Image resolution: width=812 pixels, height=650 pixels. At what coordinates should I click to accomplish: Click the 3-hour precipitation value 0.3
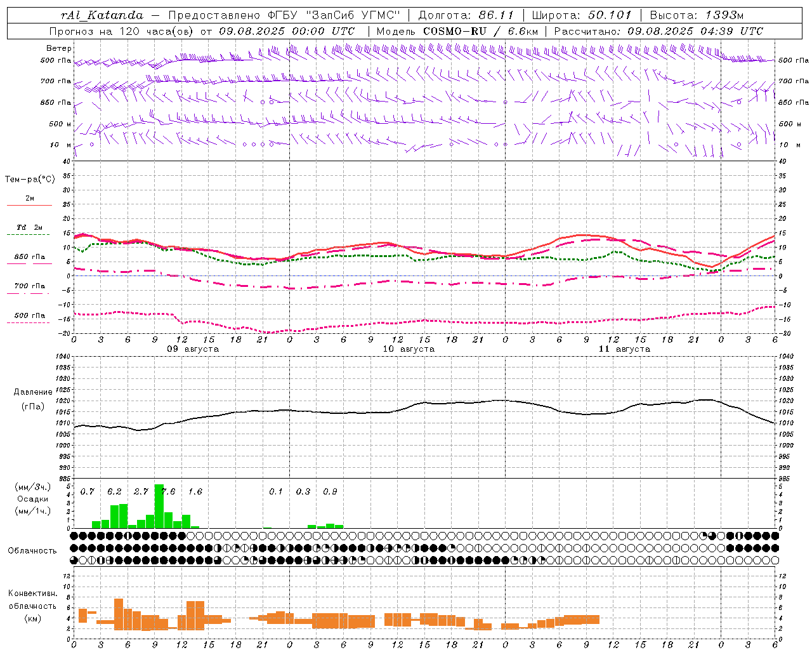pyautogui.click(x=303, y=492)
